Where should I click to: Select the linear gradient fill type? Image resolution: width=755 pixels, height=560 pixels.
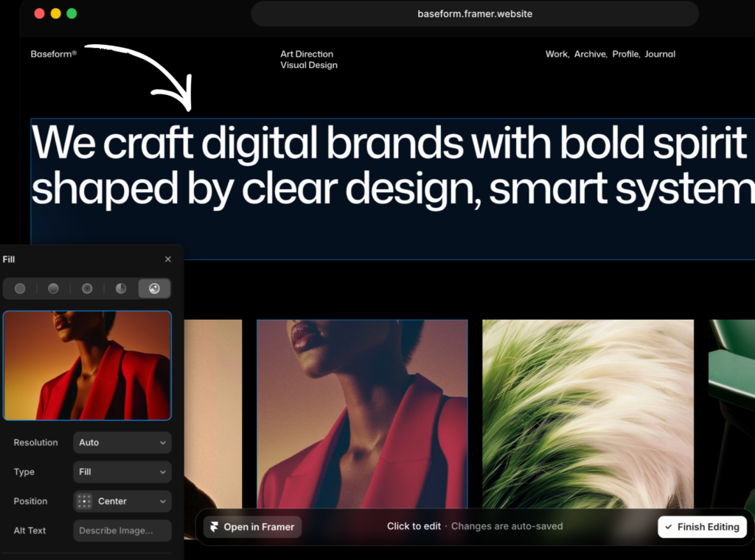pos(53,288)
